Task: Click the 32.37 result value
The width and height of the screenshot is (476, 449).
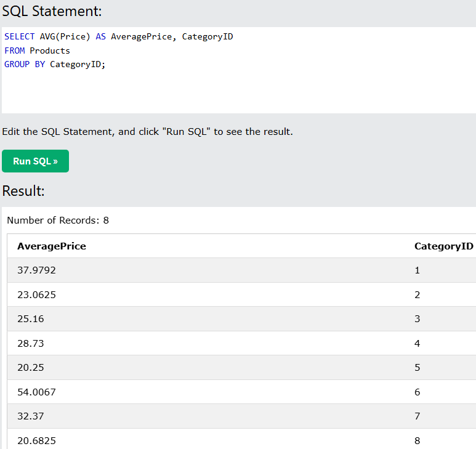Action: pyautogui.click(x=31, y=416)
